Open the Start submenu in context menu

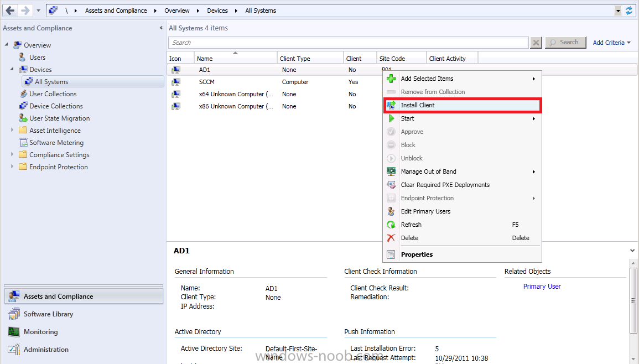(462, 118)
